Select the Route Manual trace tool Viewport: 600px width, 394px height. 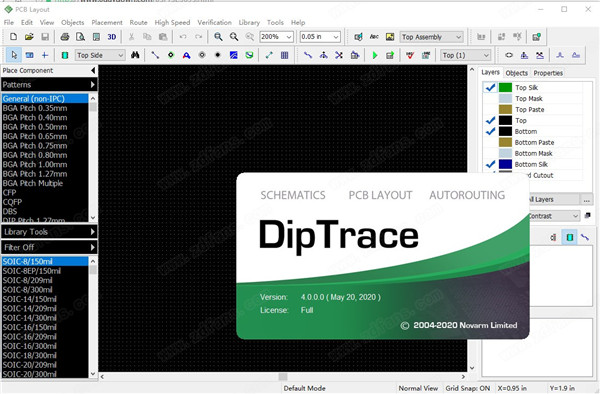click(x=308, y=55)
